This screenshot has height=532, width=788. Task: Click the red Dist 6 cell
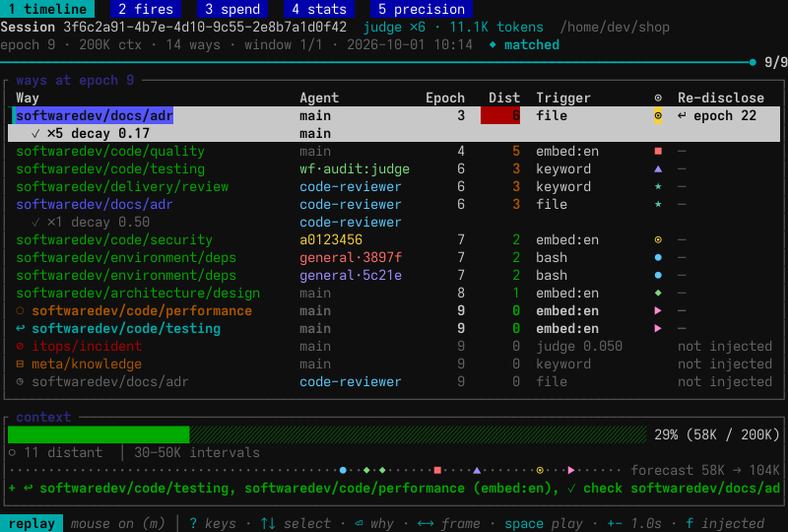(500, 115)
